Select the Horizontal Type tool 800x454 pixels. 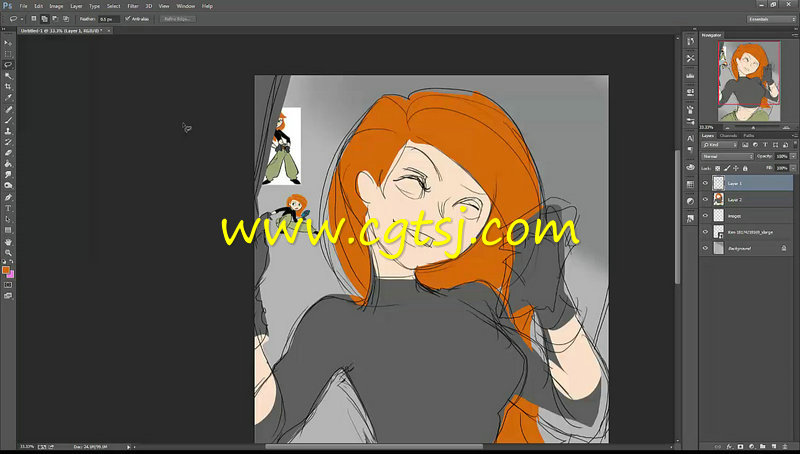click(x=8, y=208)
